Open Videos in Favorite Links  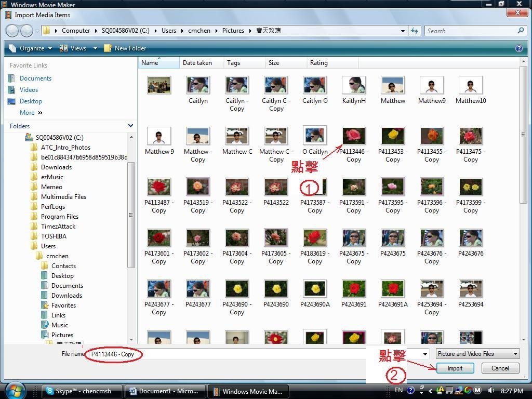pos(29,90)
